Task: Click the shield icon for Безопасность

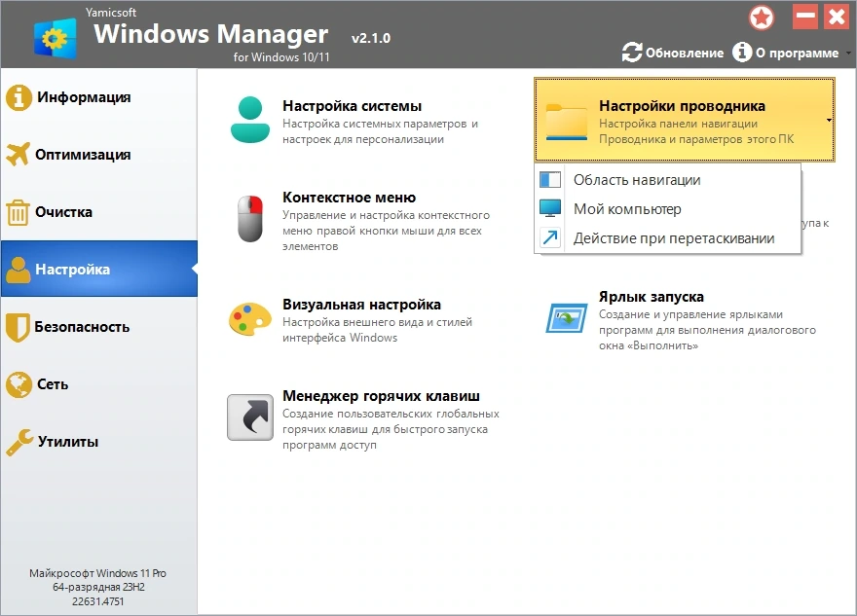Action: [18, 327]
